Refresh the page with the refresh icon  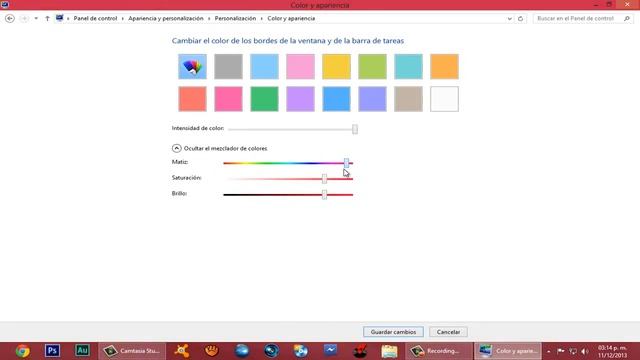tap(520, 18)
